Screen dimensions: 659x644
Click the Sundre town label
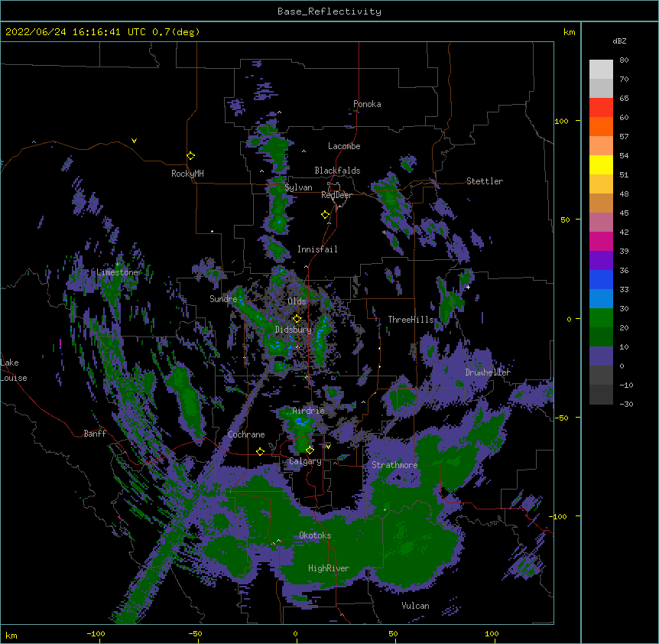[x=223, y=299]
